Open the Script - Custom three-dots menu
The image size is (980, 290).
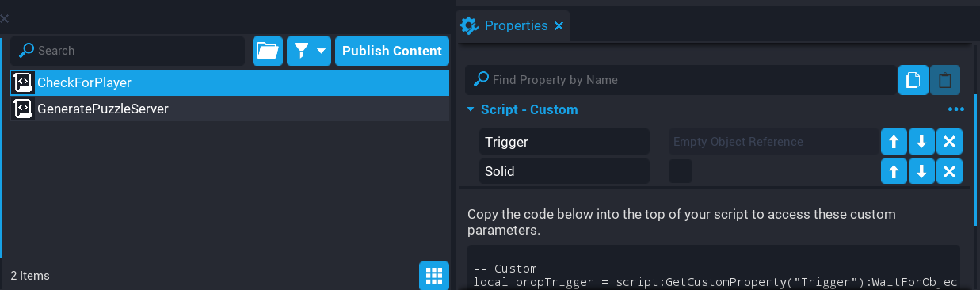click(955, 110)
